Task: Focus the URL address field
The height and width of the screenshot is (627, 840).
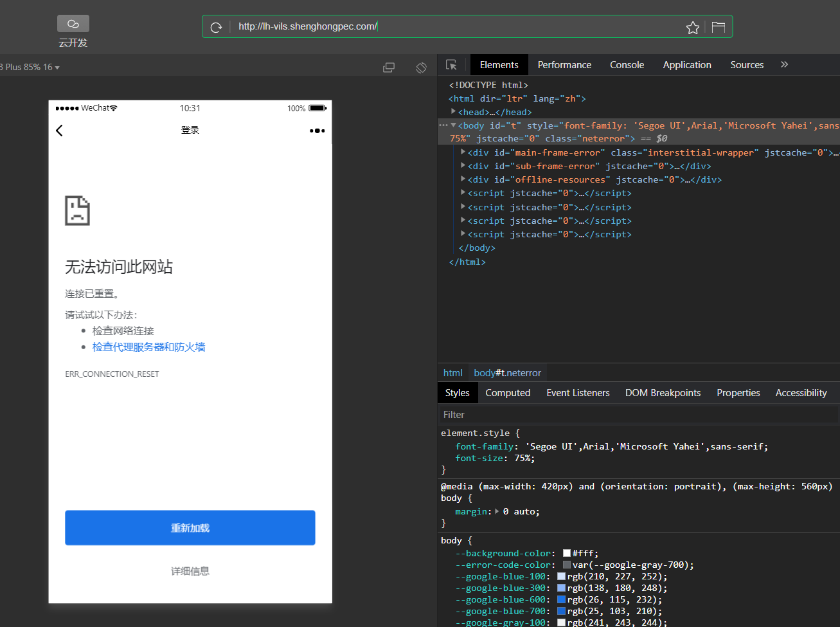Action: 457,26
